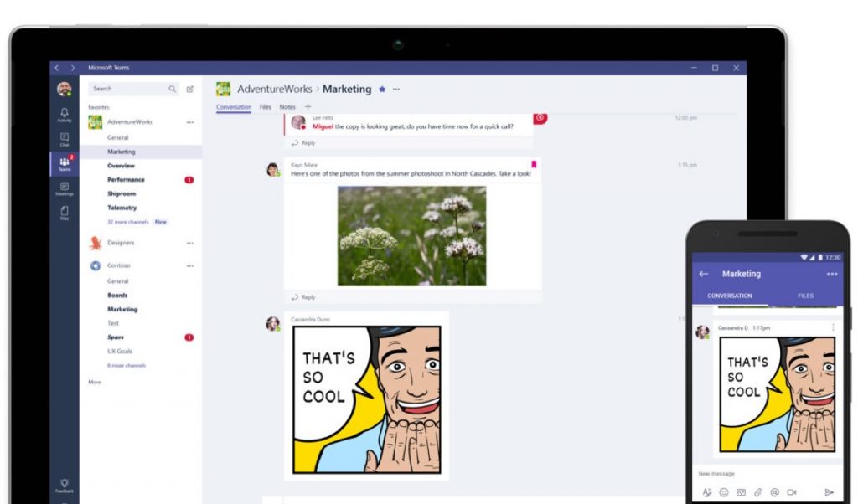Reply to Kayo Miwa's photo message
This screenshot has width=858, height=504.
point(303,297)
